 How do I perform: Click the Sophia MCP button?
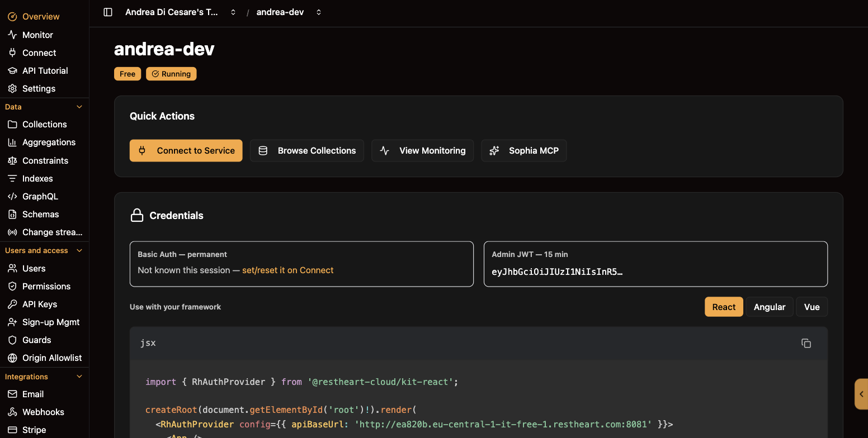point(524,150)
